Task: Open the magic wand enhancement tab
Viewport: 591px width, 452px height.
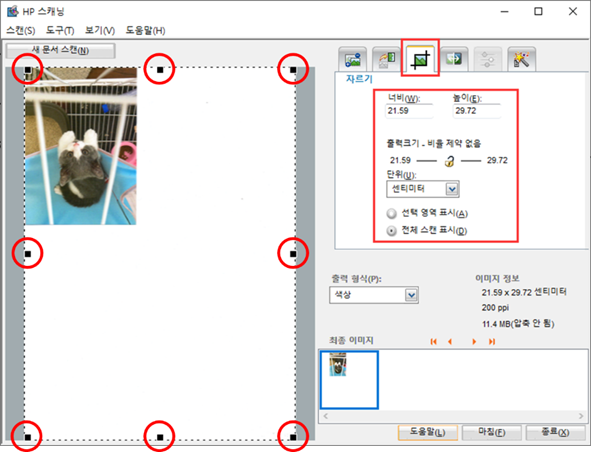Action: [x=522, y=59]
